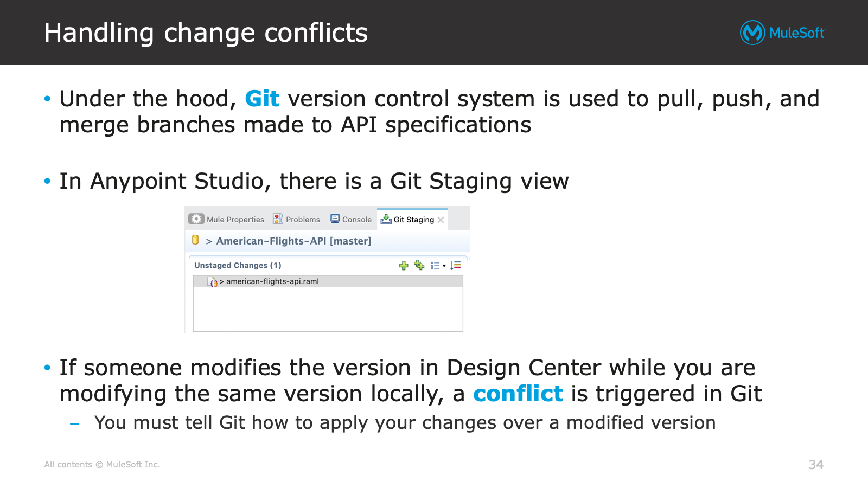Toggle the sort-by-state icon in Unstaged Changes
Screen dimensions: 868x488
point(456,265)
